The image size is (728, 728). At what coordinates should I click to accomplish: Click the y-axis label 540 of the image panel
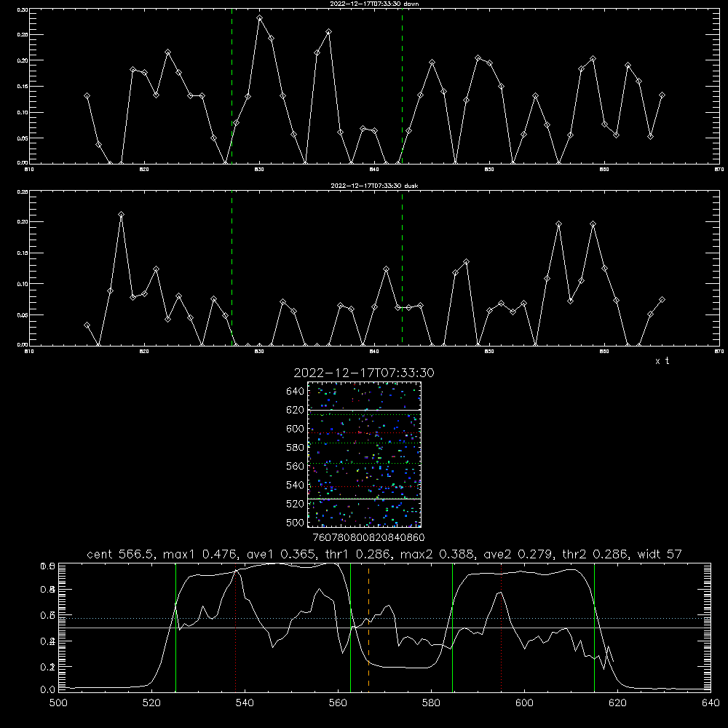click(296, 485)
